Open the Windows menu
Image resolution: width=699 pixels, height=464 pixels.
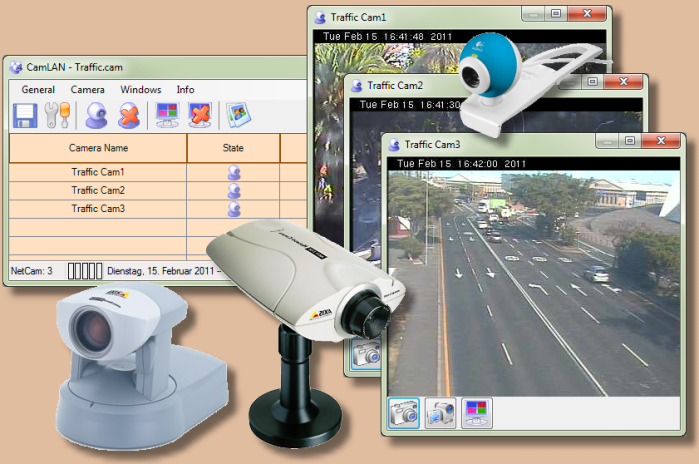(140, 90)
